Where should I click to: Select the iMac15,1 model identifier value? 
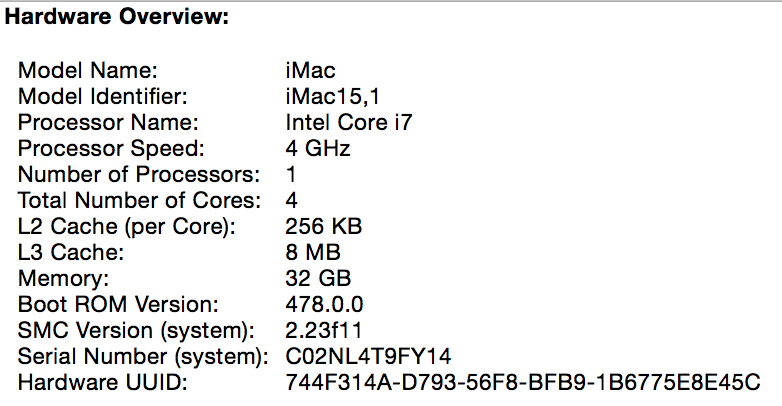click(x=333, y=98)
